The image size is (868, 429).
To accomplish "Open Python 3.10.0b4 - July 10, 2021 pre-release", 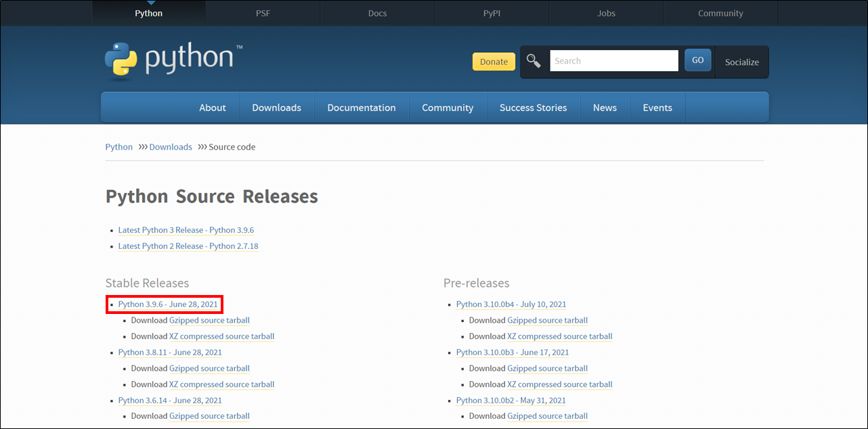I will point(511,304).
